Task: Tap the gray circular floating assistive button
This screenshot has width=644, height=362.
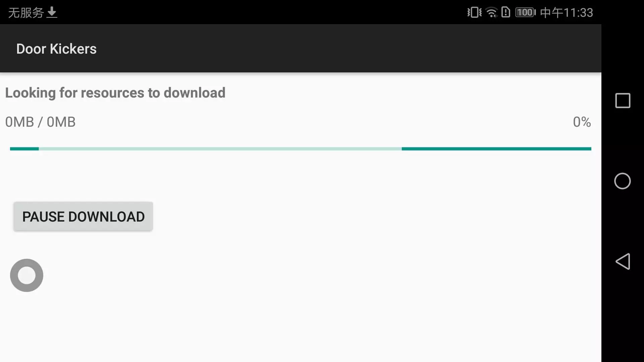Action: [x=26, y=275]
